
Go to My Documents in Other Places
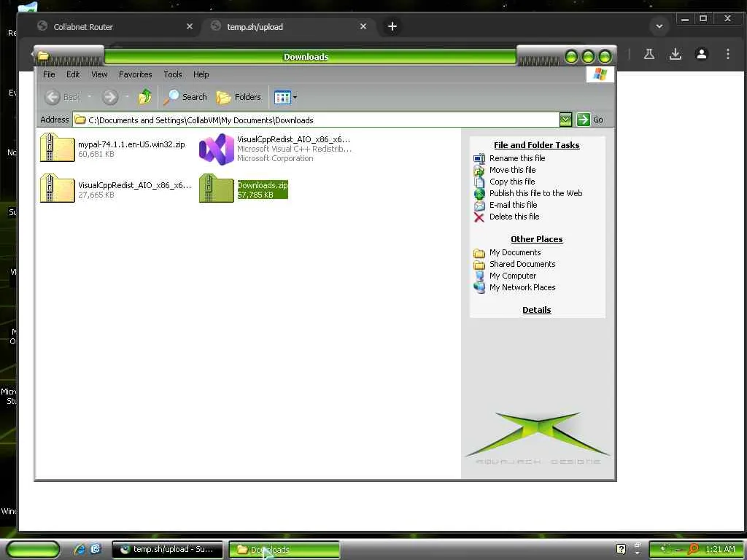(515, 252)
